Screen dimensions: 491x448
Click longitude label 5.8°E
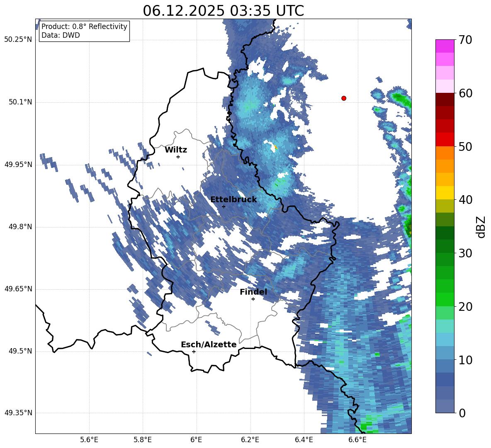coord(143,440)
